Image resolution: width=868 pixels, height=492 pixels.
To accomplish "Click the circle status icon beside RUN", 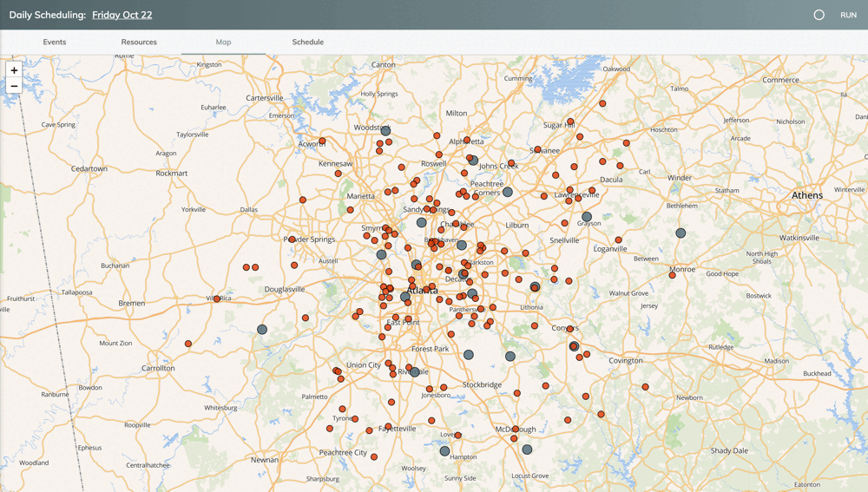I will tap(819, 15).
